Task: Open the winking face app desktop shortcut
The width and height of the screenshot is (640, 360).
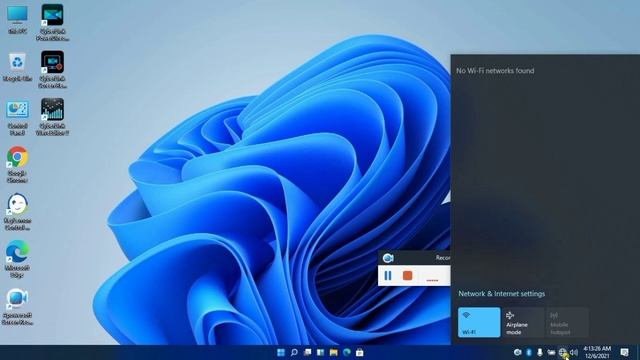Action: click(x=17, y=211)
